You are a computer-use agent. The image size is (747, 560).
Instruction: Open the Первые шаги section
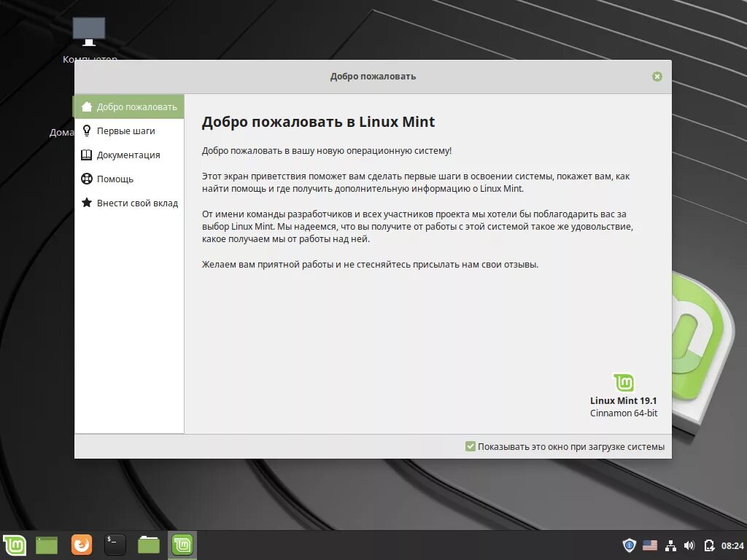[128, 131]
